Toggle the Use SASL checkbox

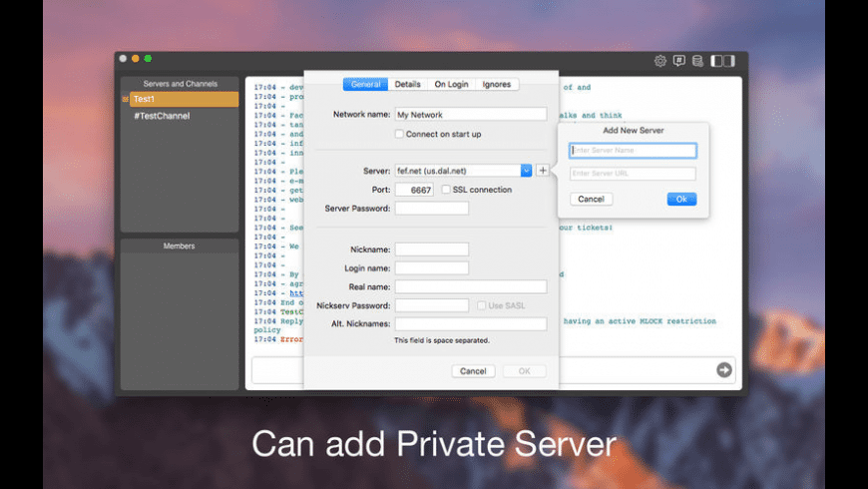(x=481, y=305)
